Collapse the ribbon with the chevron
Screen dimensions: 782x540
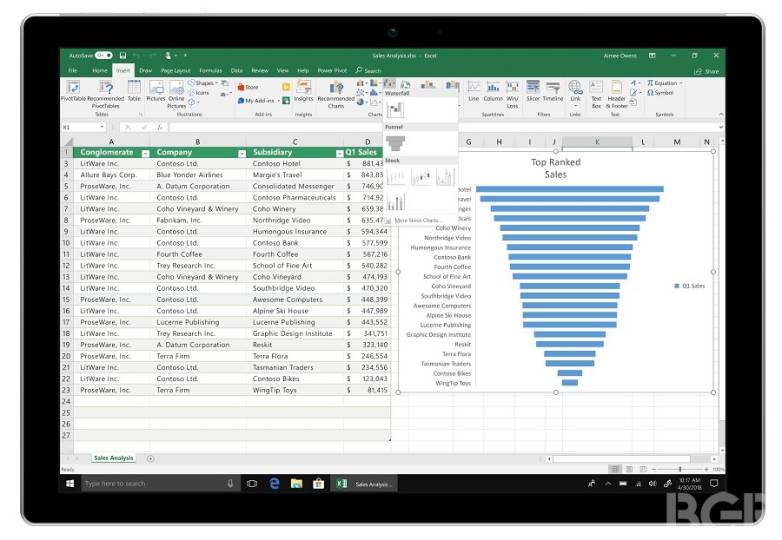point(721,115)
